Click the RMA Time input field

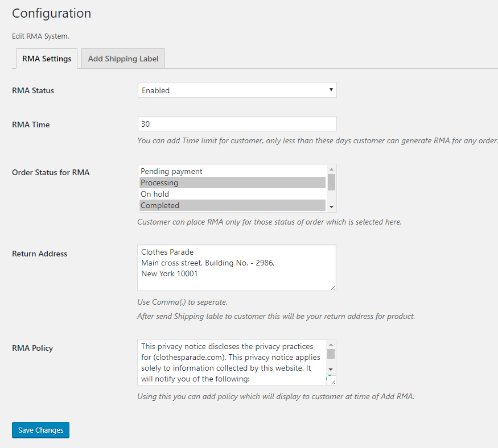tap(237, 124)
